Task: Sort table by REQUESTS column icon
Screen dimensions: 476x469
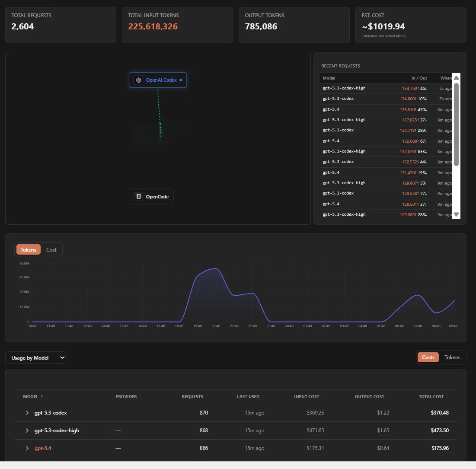Action: coord(206,397)
